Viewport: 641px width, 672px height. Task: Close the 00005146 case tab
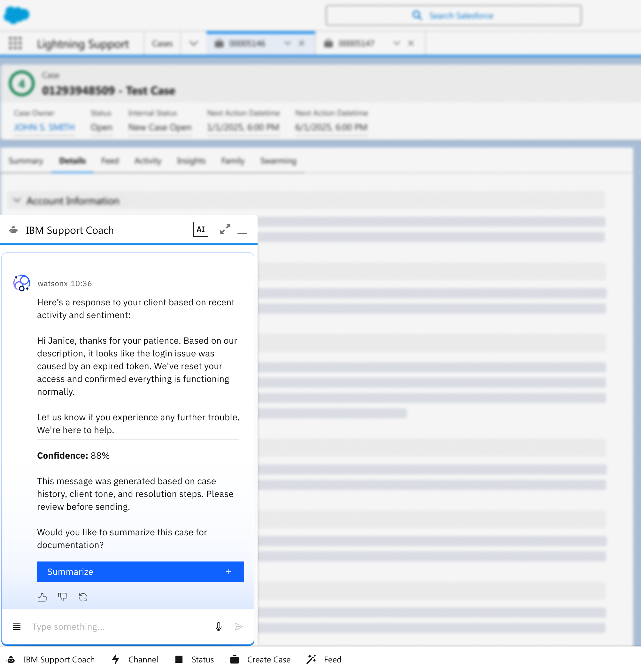(301, 43)
